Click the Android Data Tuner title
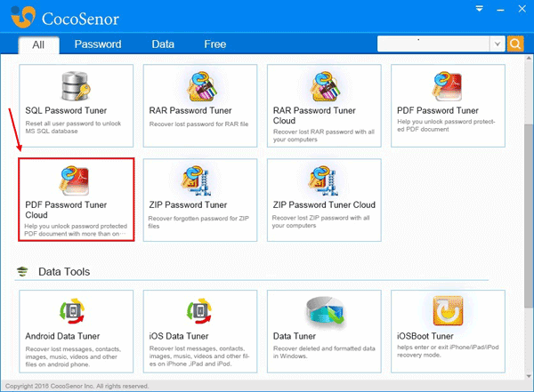 point(62,336)
